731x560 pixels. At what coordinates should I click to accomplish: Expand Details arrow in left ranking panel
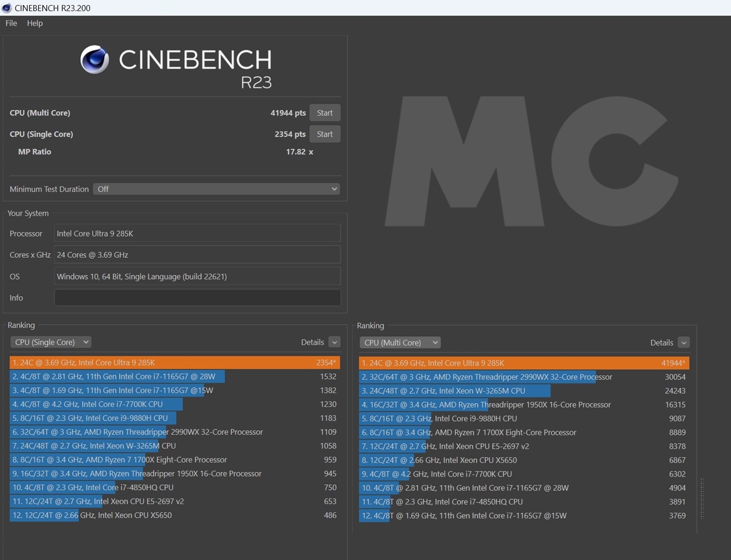335,342
